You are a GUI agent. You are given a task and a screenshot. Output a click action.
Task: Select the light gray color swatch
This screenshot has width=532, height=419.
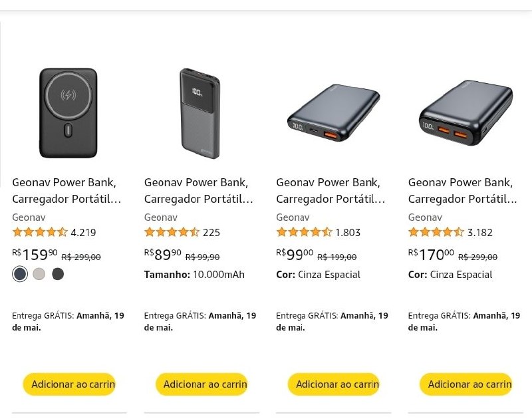39,274
